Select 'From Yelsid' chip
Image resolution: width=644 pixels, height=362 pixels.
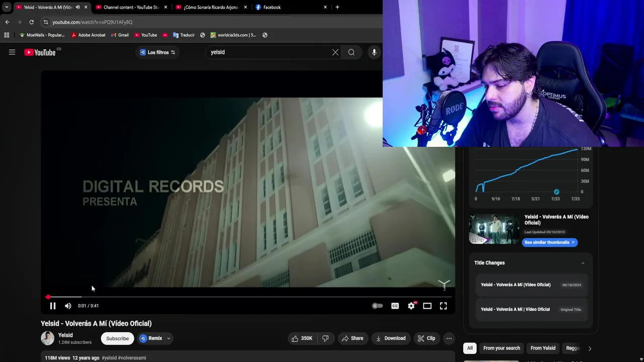tap(543, 348)
